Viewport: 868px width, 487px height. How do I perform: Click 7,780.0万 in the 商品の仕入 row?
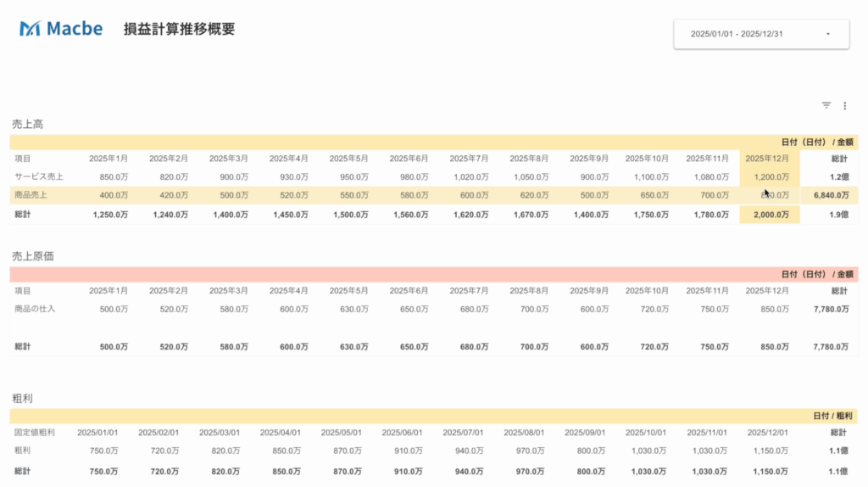(831, 309)
